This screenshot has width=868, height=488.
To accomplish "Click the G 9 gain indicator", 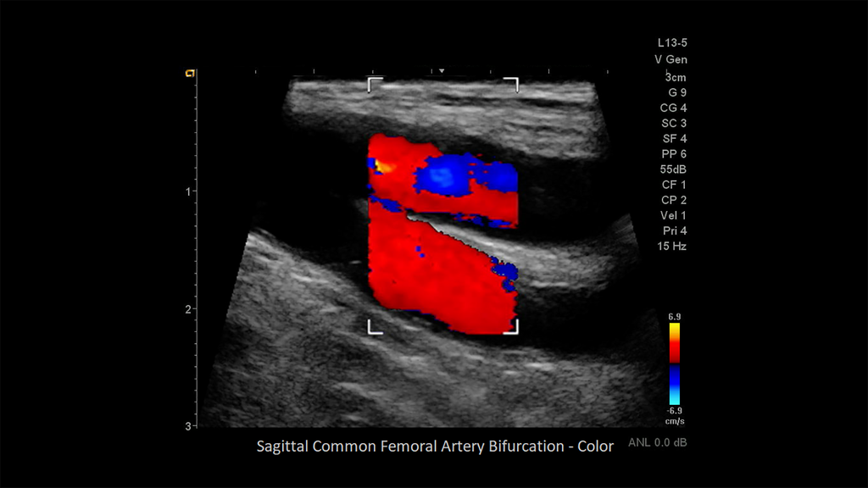I will click(x=675, y=91).
